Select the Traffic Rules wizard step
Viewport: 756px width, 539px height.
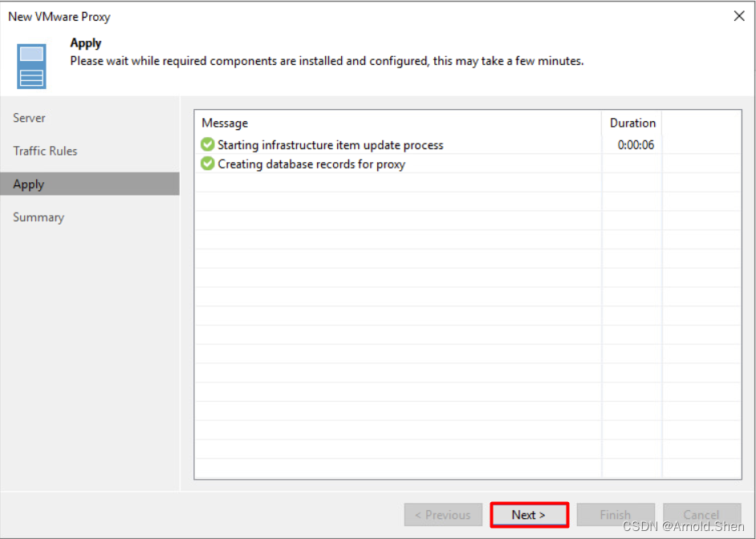[45, 151]
